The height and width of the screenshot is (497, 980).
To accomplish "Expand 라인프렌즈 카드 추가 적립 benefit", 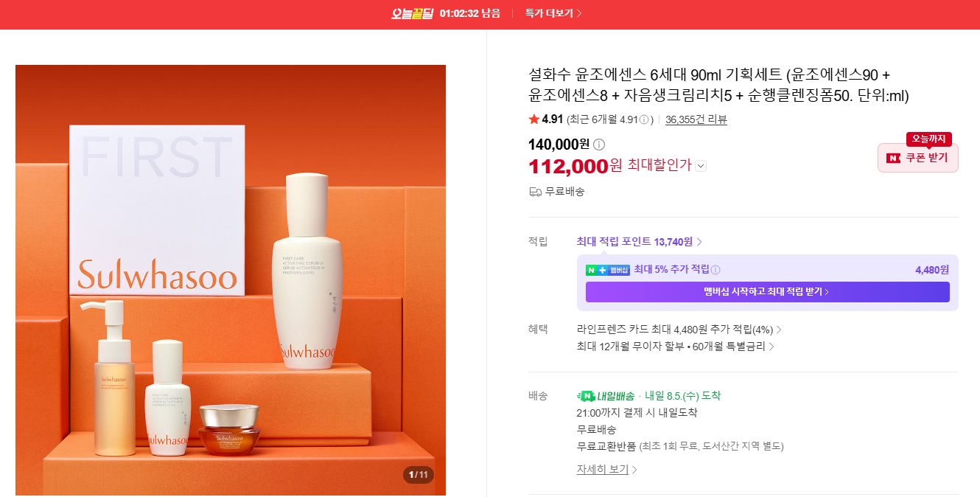I will [x=679, y=330].
